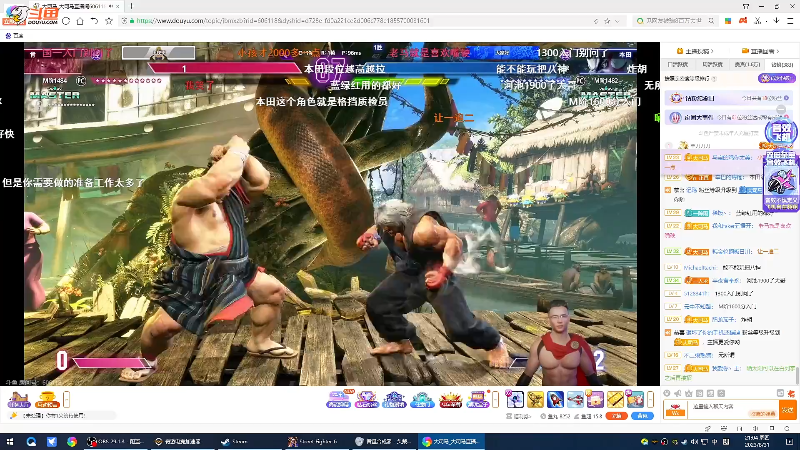Collapse the floating ad with minus button
The width and height of the screenshot is (800, 450).
pos(781,110)
